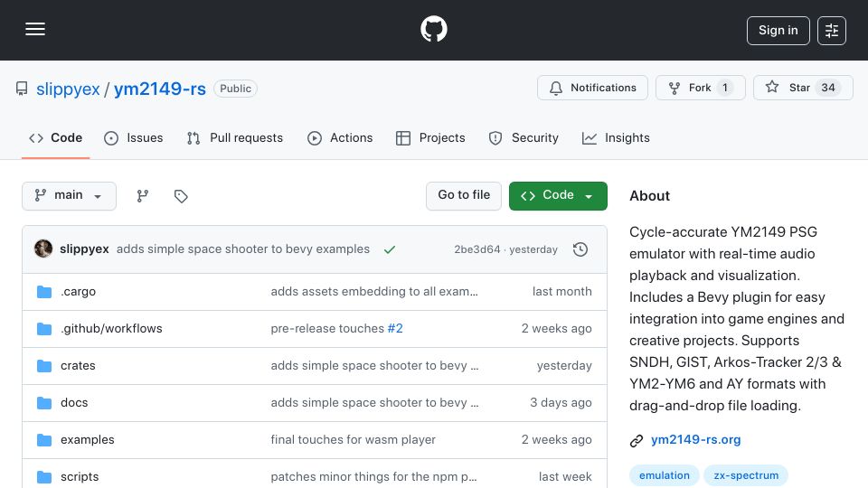868x488 pixels.
Task: Visit ym2149-rs.org website link
Action: (x=696, y=440)
